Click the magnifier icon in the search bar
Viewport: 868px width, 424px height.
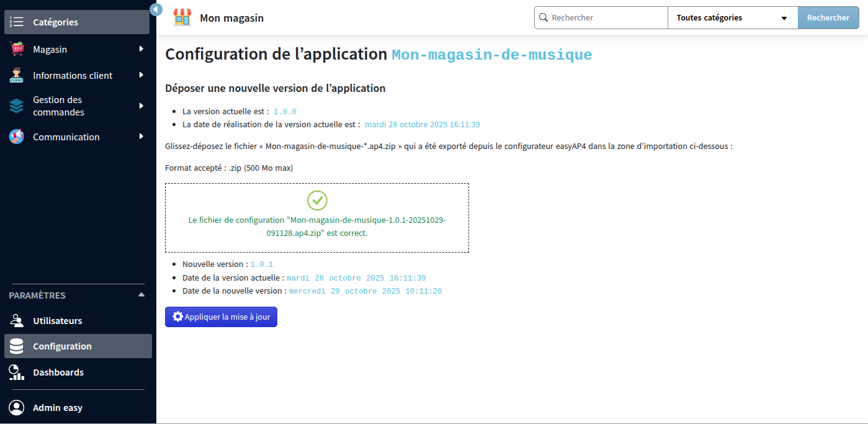click(542, 17)
